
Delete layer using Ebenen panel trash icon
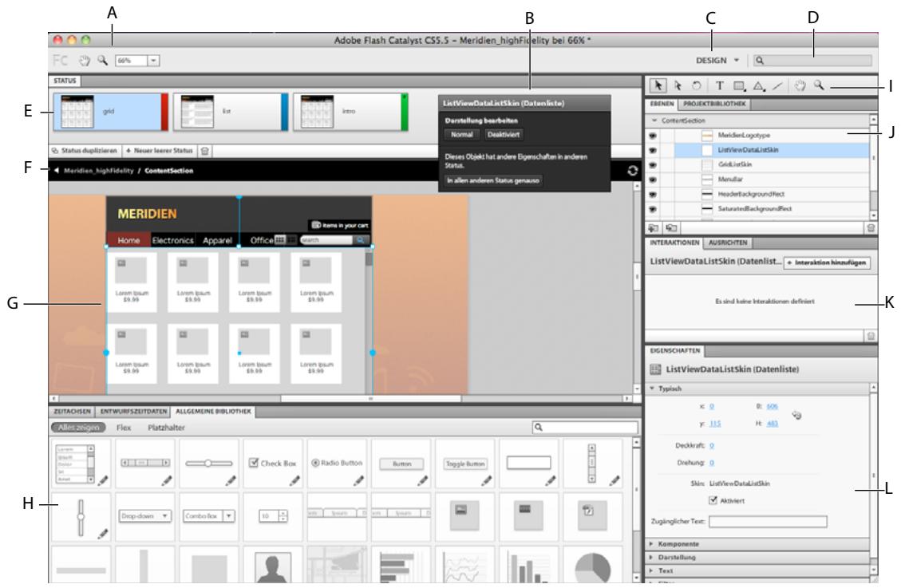(871, 228)
